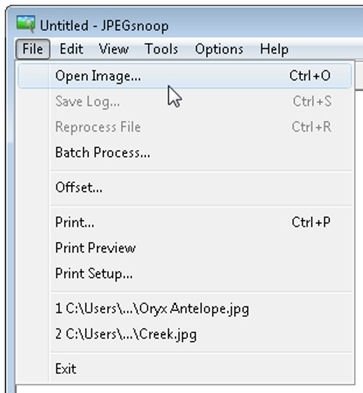Open recent file Oryx Antelope.jpg

pos(185,308)
